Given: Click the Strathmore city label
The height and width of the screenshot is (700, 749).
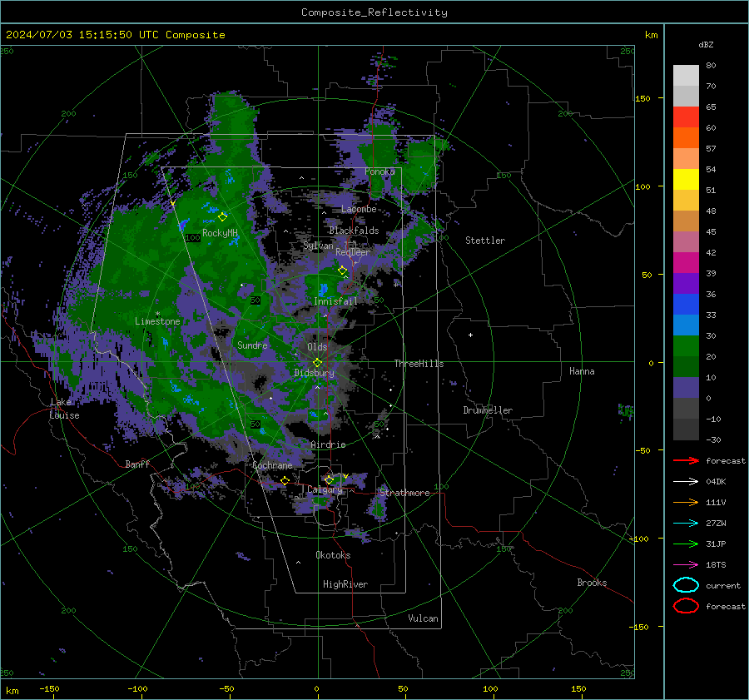Looking at the screenshot, I should (404, 493).
